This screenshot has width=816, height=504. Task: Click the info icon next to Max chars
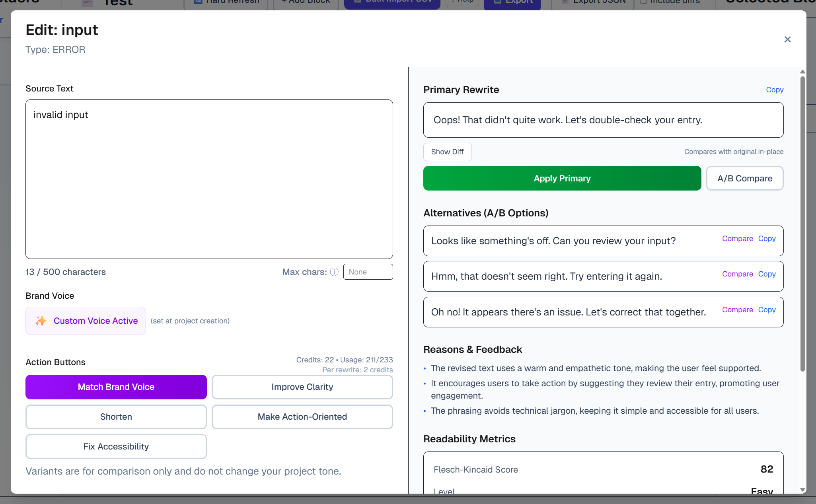click(x=334, y=272)
